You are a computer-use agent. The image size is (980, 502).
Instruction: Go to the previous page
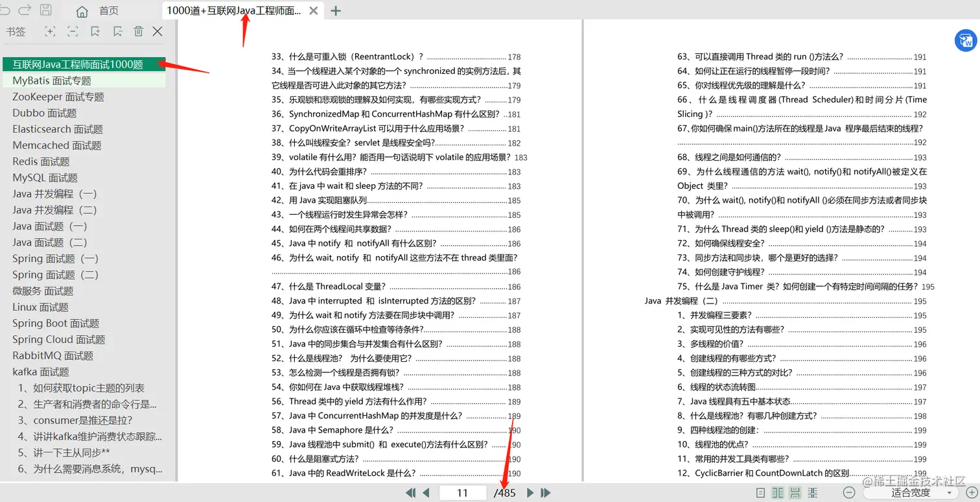click(x=426, y=493)
